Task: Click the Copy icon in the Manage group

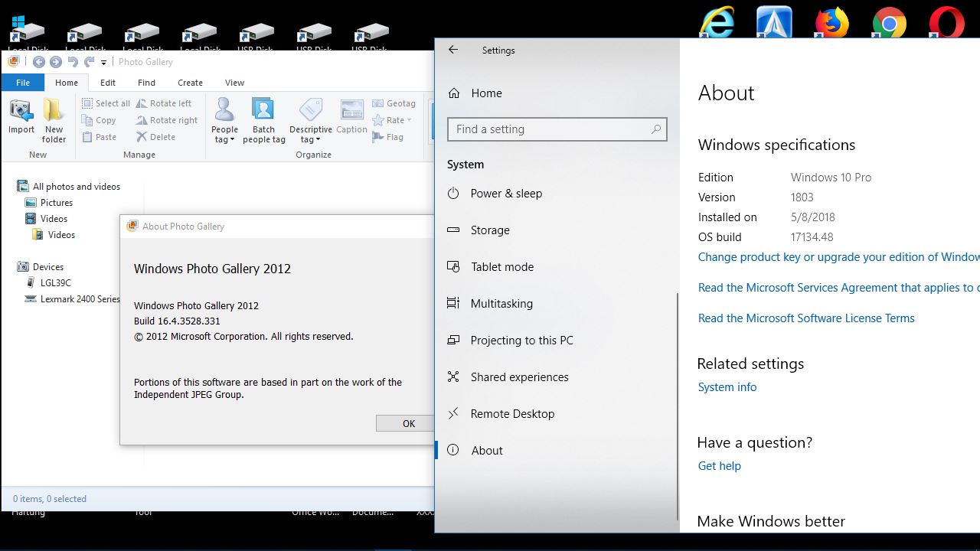Action: [x=100, y=119]
